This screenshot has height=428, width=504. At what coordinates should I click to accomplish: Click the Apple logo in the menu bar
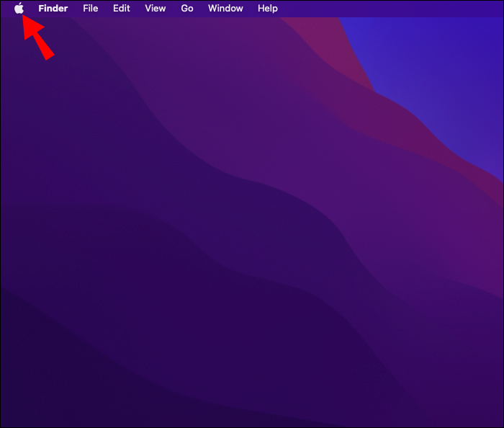click(19, 8)
